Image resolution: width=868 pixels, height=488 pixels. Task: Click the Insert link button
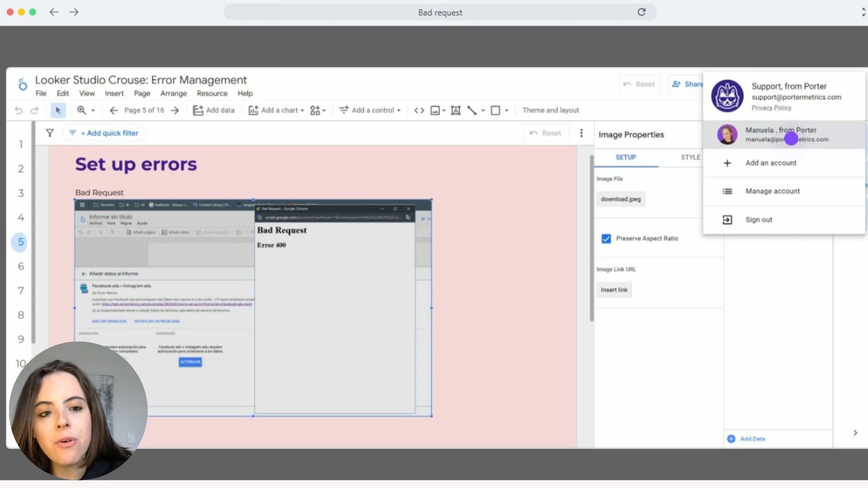click(614, 290)
